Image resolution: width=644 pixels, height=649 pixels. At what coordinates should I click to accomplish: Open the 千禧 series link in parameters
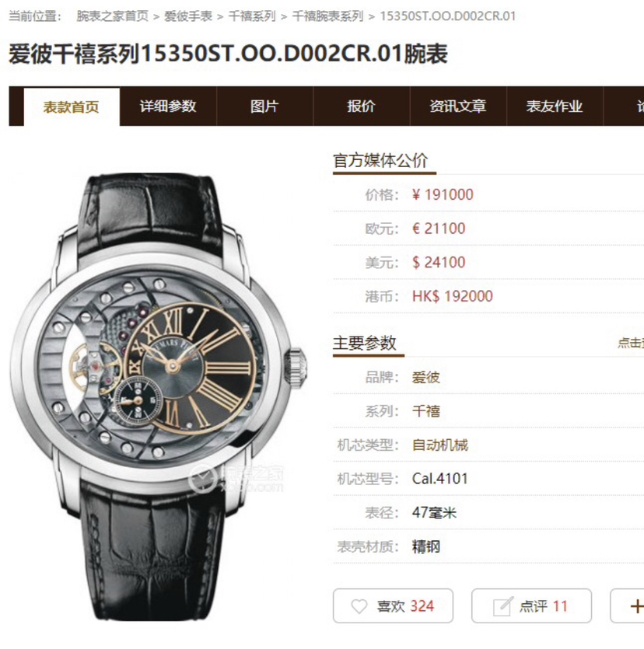pyautogui.click(x=425, y=411)
